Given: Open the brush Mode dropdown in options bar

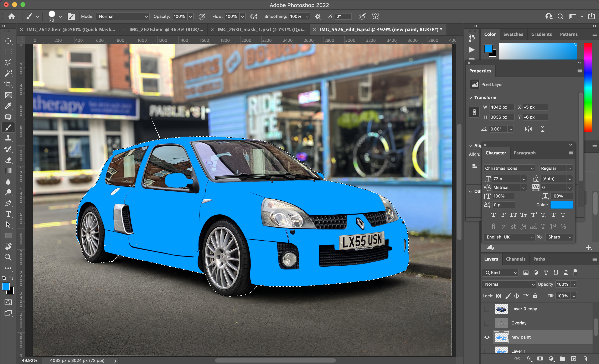Looking at the screenshot, I should pyautogui.click(x=123, y=16).
